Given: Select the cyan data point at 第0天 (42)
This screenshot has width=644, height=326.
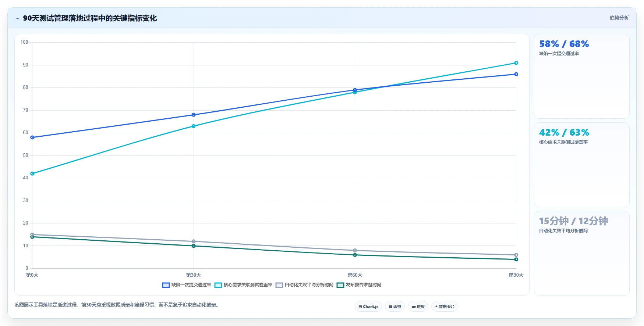Looking at the screenshot, I should (x=32, y=173).
